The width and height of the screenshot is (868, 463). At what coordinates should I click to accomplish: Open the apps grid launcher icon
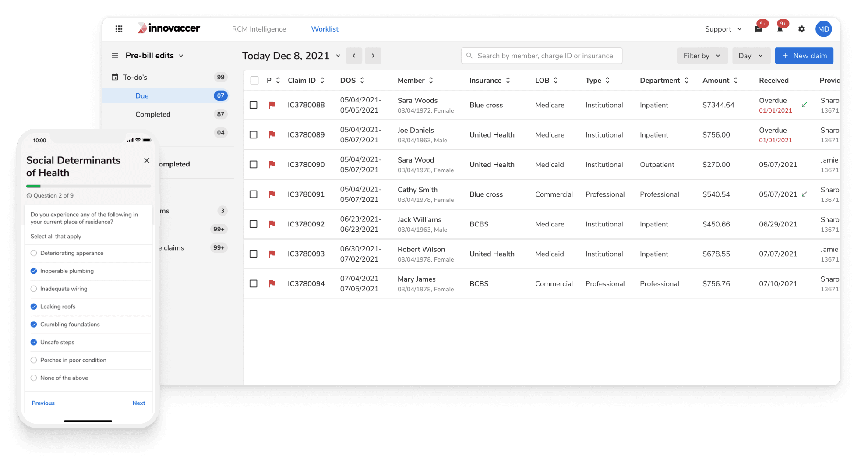119,29
